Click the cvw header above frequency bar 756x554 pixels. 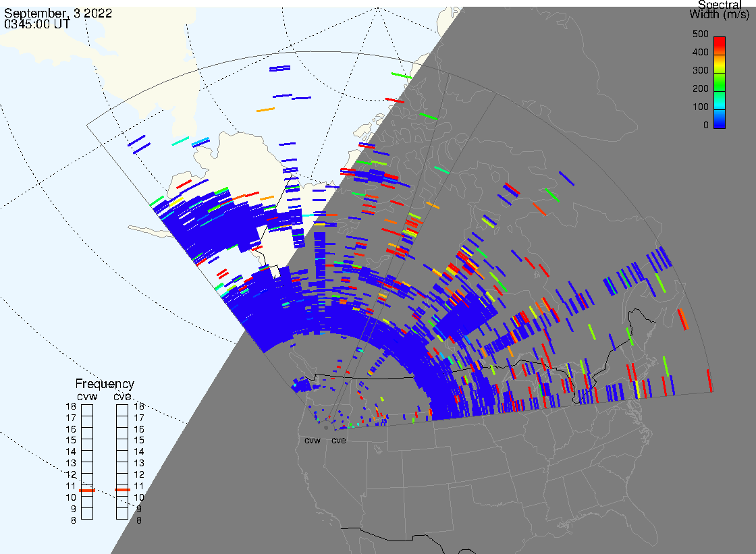(87, 396)
